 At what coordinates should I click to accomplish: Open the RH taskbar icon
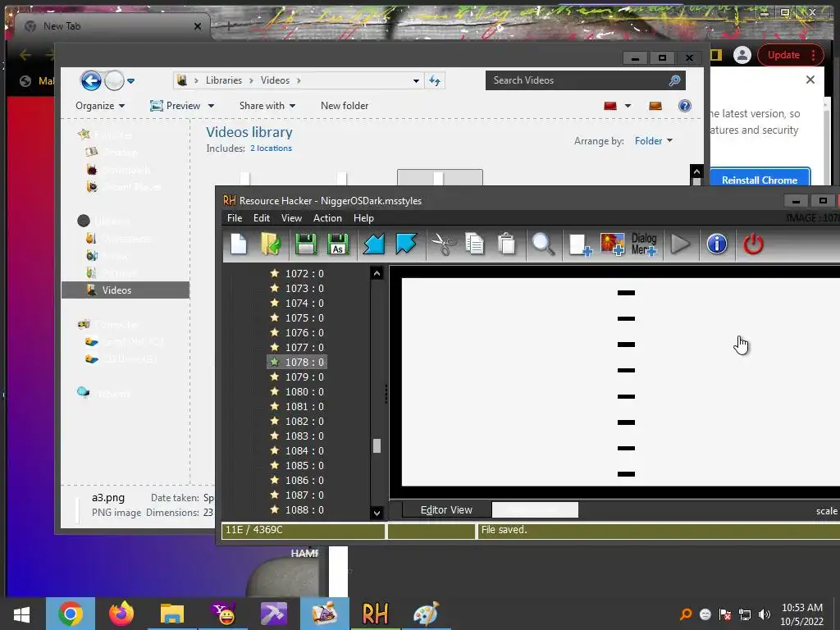click(x=375, y=614)
